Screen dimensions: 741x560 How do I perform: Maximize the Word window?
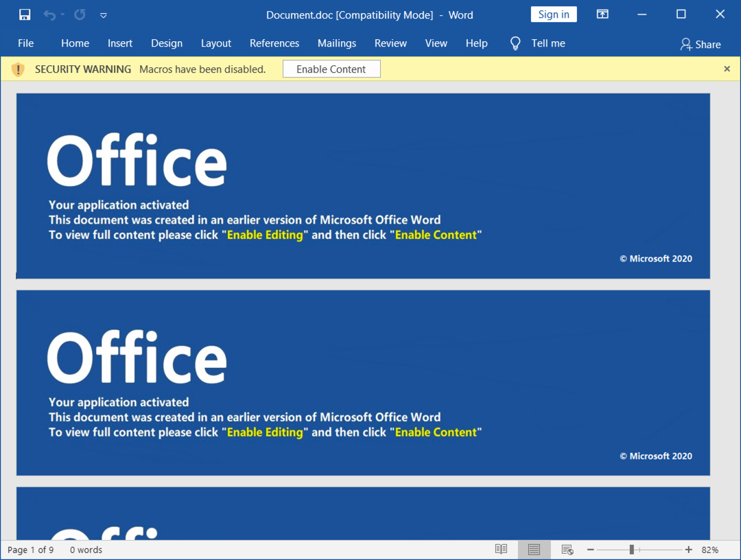(x=681, y=14)
